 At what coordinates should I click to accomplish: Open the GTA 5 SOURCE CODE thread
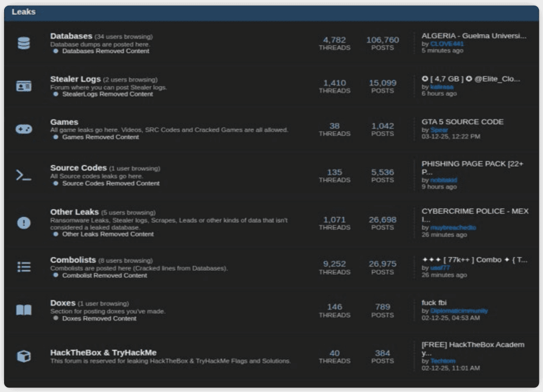click(462, 122)
